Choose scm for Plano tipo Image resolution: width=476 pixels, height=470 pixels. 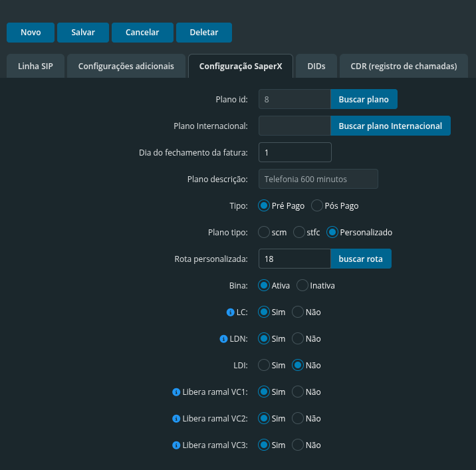pos(264,232)
